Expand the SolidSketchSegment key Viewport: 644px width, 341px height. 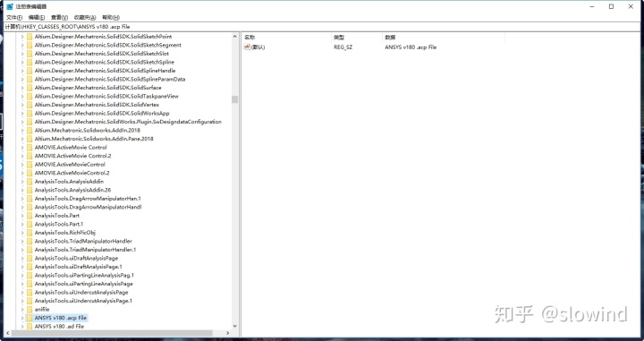22,45
